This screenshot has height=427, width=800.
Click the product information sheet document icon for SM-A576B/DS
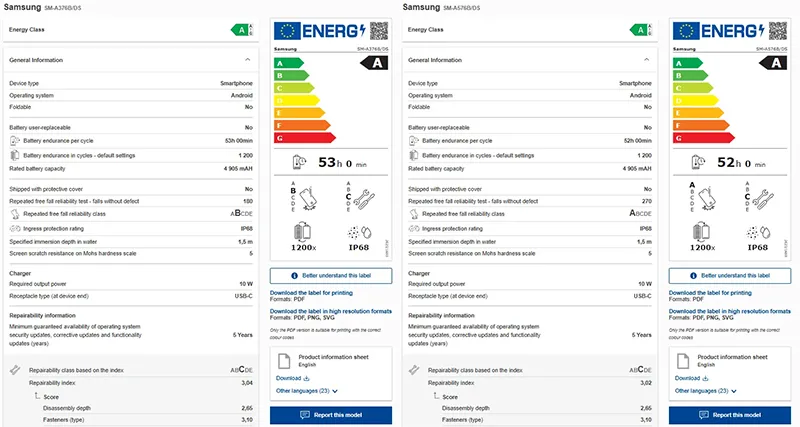pyautogui.click(x=683, y=361)
